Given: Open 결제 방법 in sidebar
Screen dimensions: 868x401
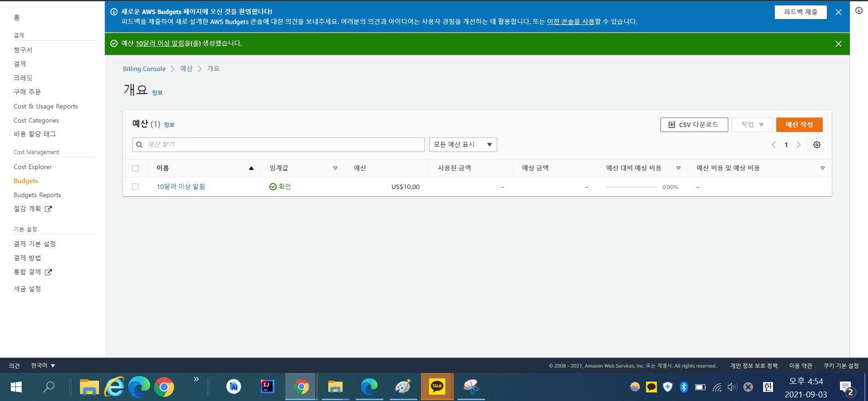Looking at the screenshot, I should pos(27,258).
